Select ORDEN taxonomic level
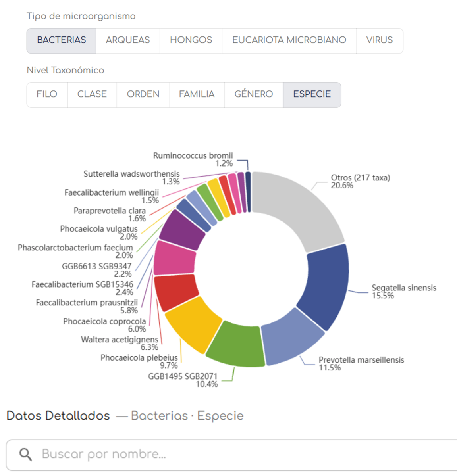The width and height of the screenshot is (457, 476). pos(143,94)
